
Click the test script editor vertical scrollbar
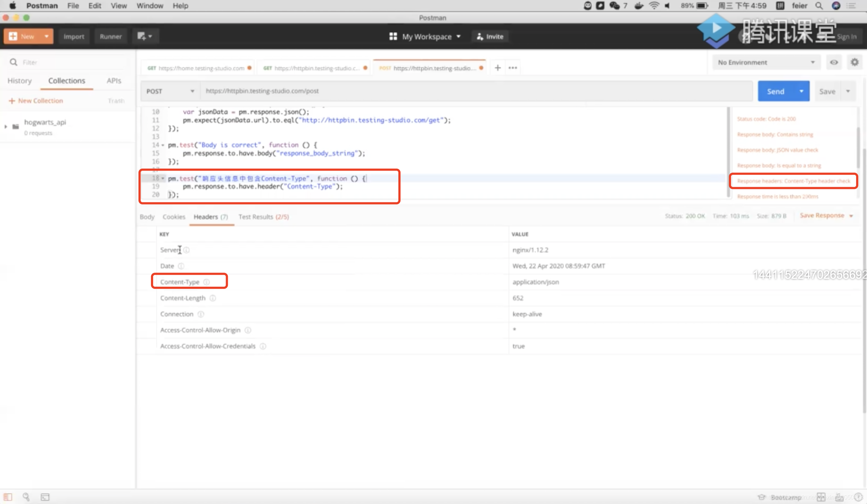728,152
